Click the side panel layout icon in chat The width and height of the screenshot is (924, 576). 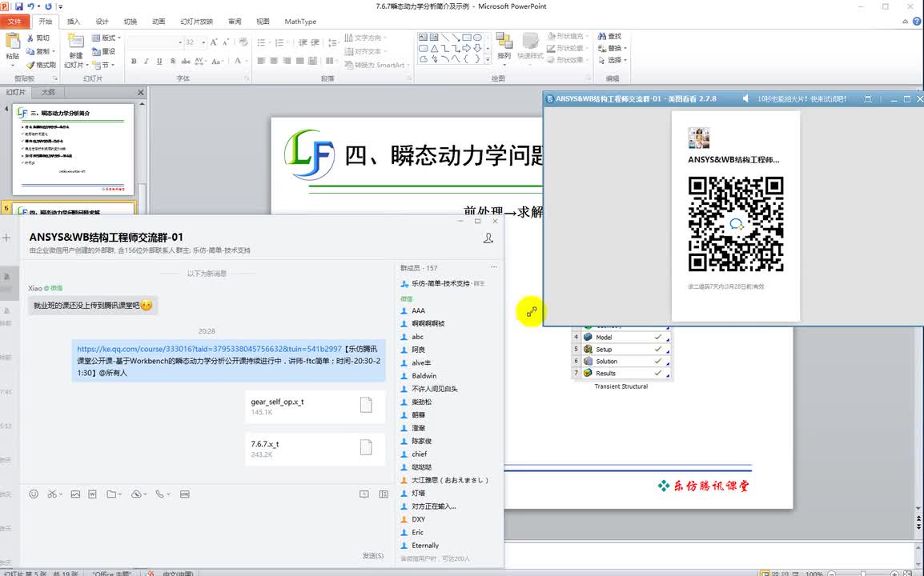(x=384, y=494)
